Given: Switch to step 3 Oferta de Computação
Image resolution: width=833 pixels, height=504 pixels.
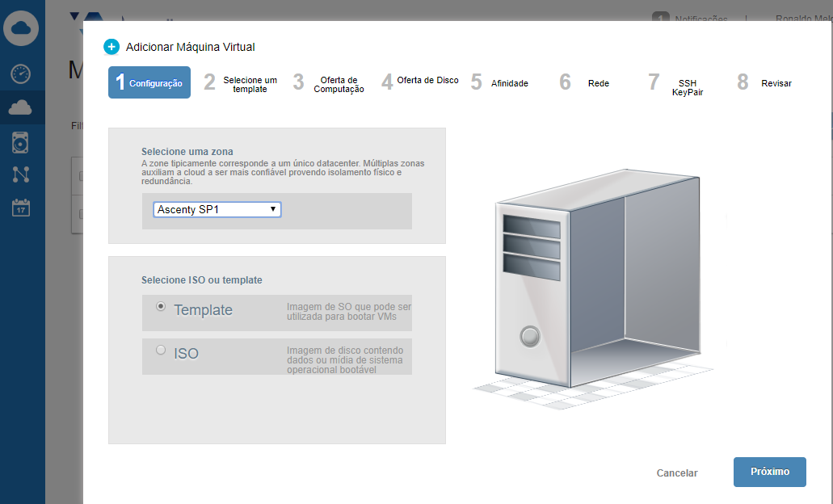Looking at the screenshot, I should [x=330, y=84].
